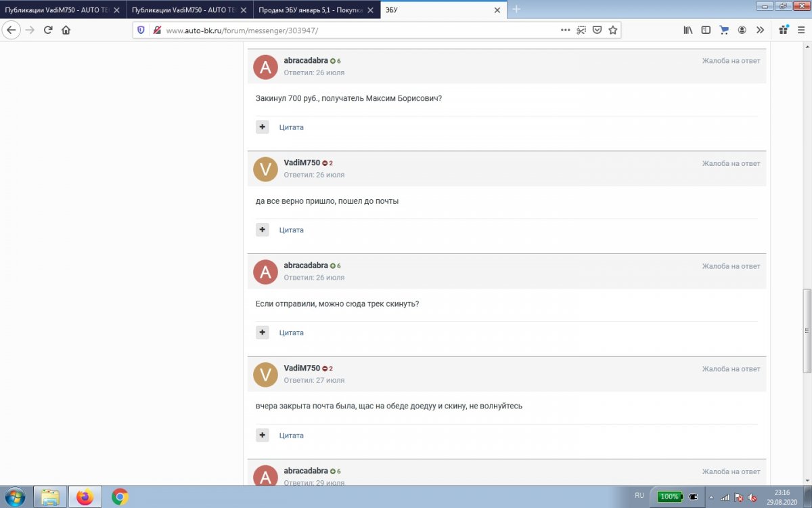
Task: Click the tracking protection shield icon
Action: [141, 30]
